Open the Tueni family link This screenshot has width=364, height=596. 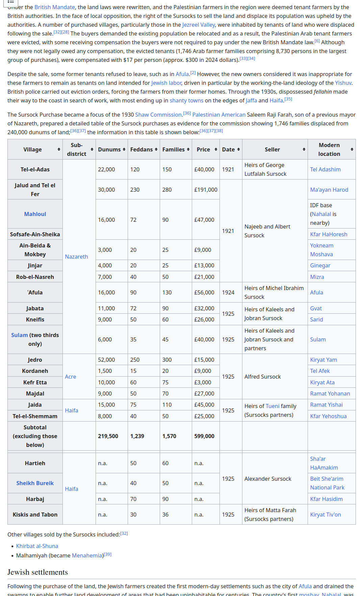(x=272, y=406)
